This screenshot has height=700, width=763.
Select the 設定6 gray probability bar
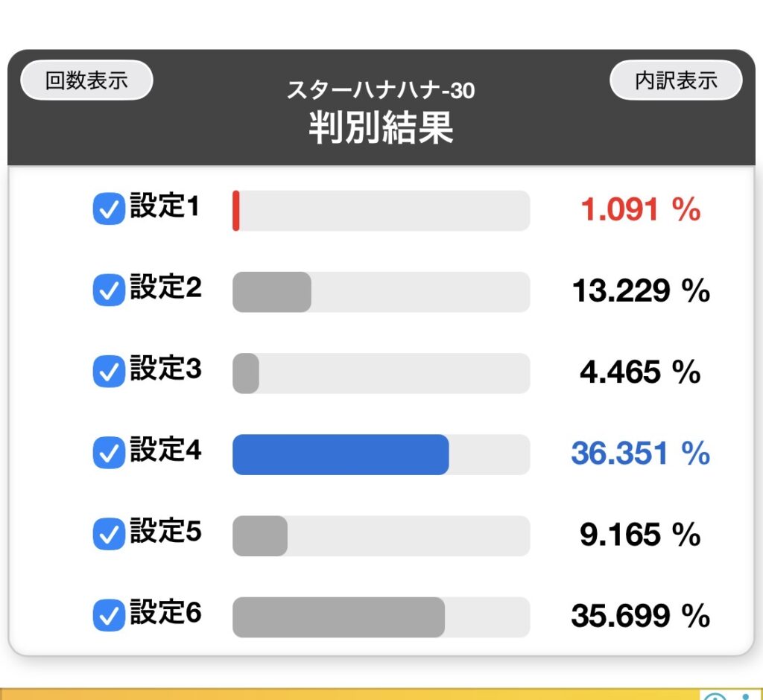[338, 617]
